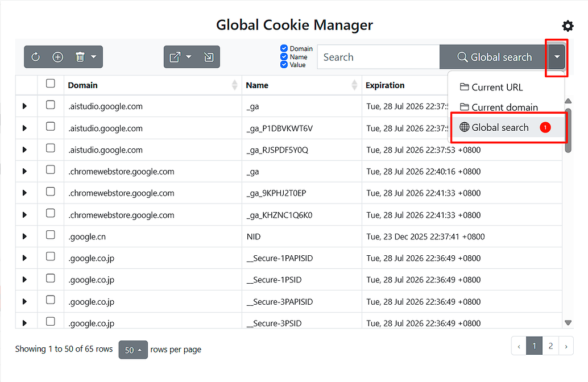The width and height of the screenshot is (588, 382).
Task: Expand the .google.cn NID row
Action: (25, 236)
